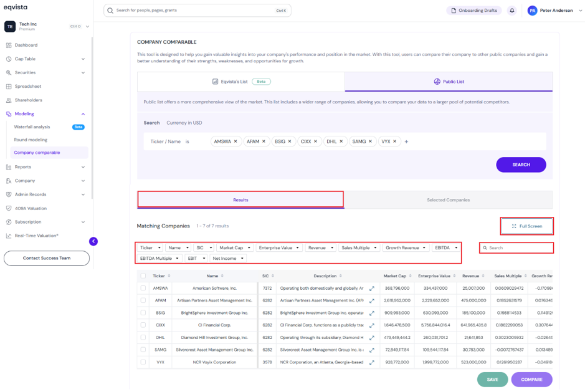Image resolution: width=585 pixels, height=392 pixels.
Task: Check the APAM row checkbox
Action: pos(143,300)
